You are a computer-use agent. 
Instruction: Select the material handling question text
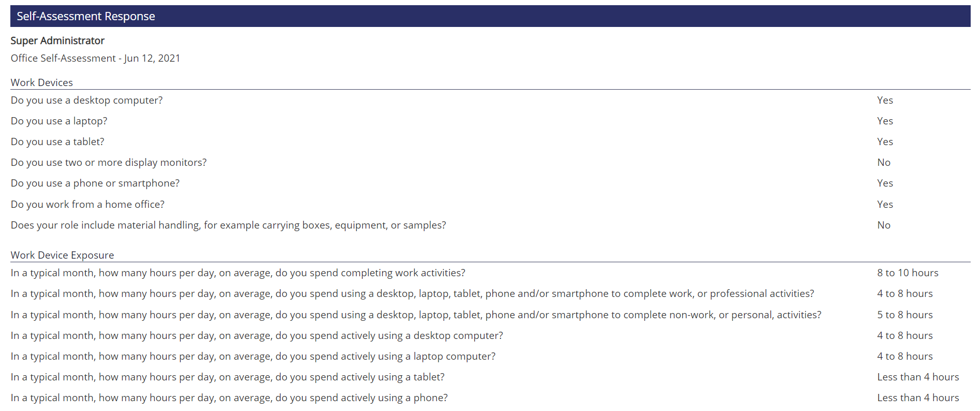click(x=228, y=225)
